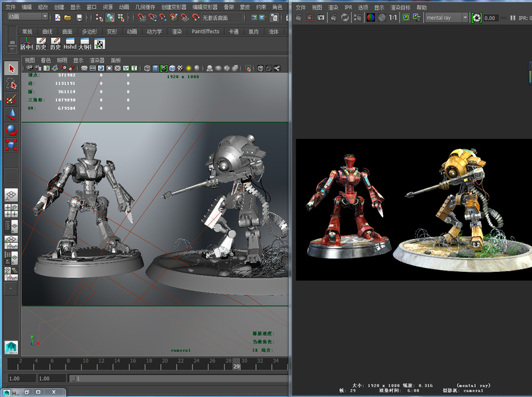Open the 着色 viewport panel menu
Viewport: 532px width, 397px height.
pyautogui.click(x=46, y=60)
